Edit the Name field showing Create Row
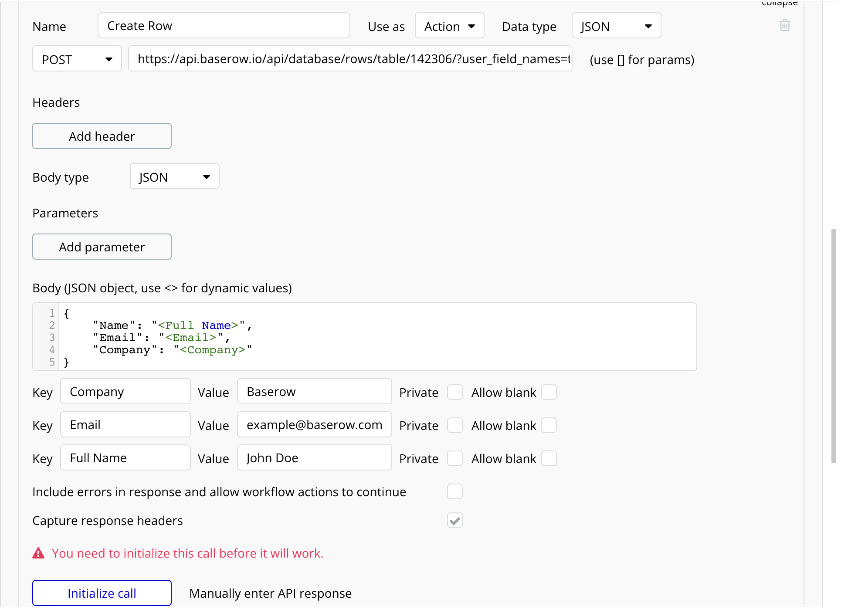 tap(224, 25)
